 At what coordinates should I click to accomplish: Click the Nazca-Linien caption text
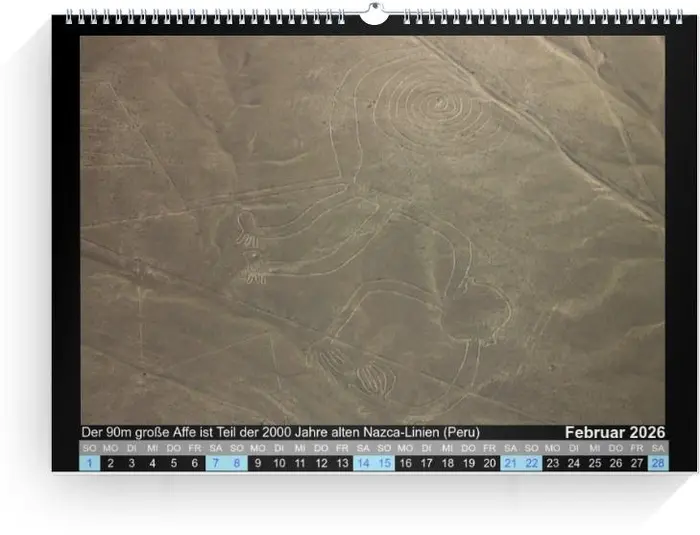(280, 432)
